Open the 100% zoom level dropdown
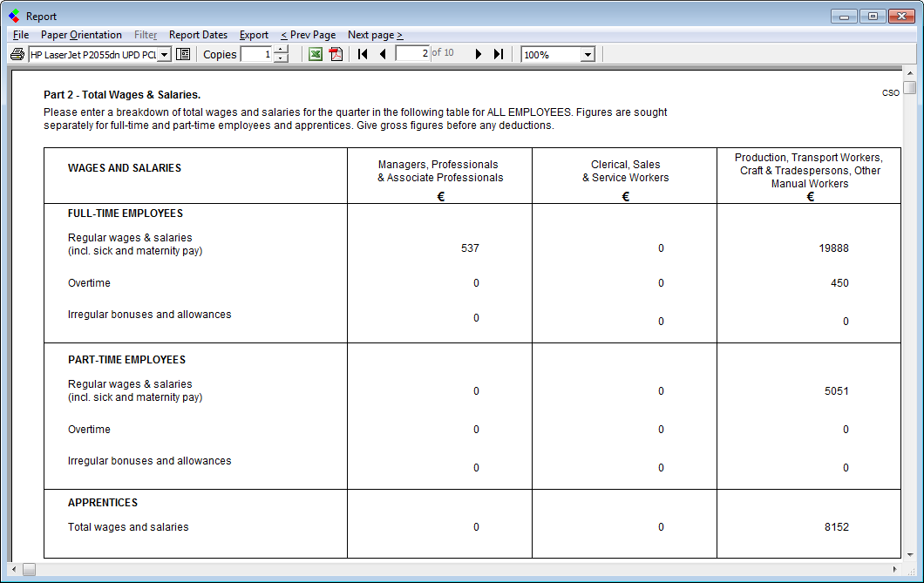 (x=588, y=55)
